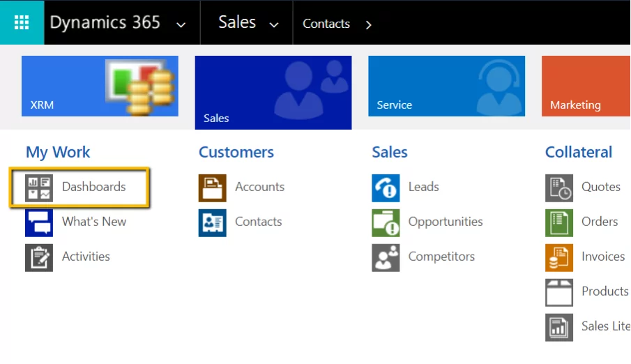Click the Opportunities icon
This screenshot has height=364, width=631.
386,222
